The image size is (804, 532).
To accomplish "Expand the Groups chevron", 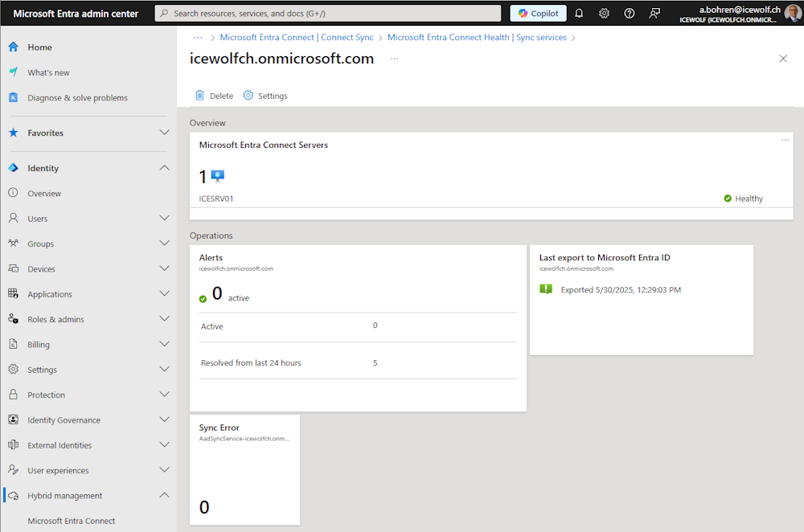I will 164,243.
